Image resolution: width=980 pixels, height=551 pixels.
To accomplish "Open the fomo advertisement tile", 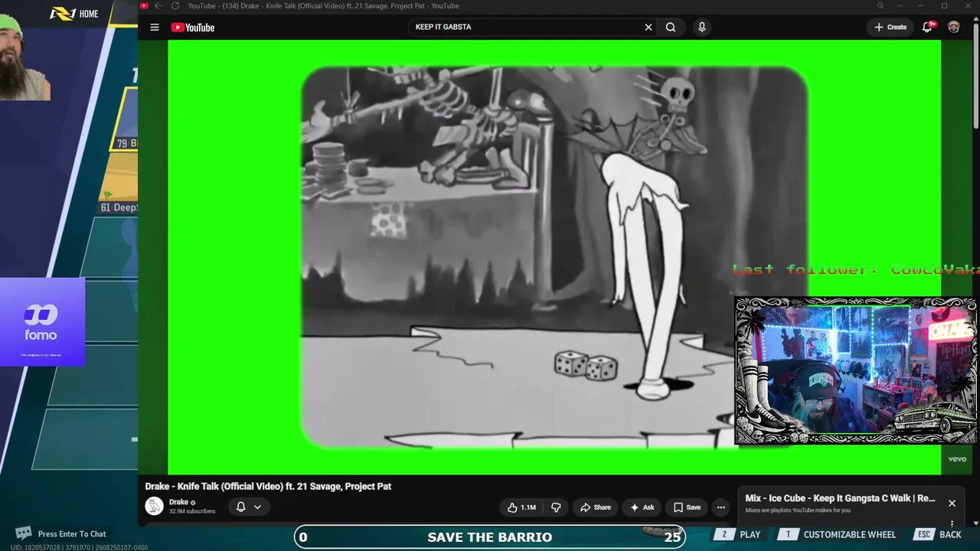I will [x=42, y=322].
